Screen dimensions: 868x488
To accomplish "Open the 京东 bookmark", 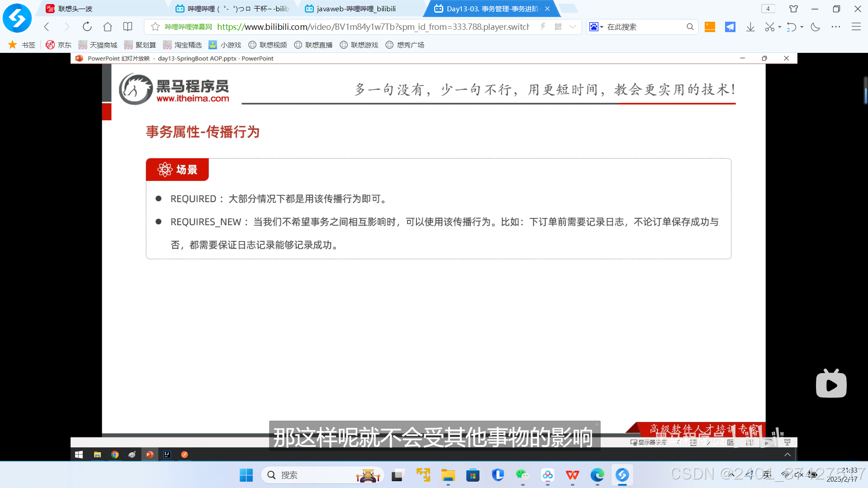I will pos(59,45).
